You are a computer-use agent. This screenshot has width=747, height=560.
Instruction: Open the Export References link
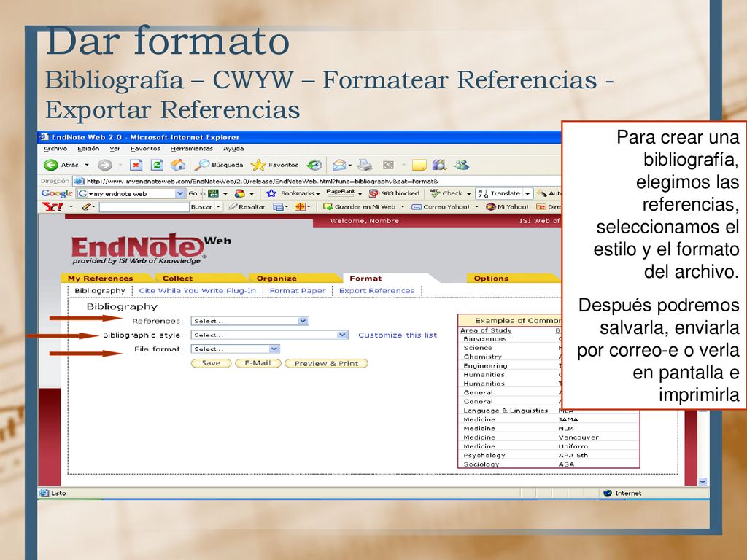coord(377,290)
